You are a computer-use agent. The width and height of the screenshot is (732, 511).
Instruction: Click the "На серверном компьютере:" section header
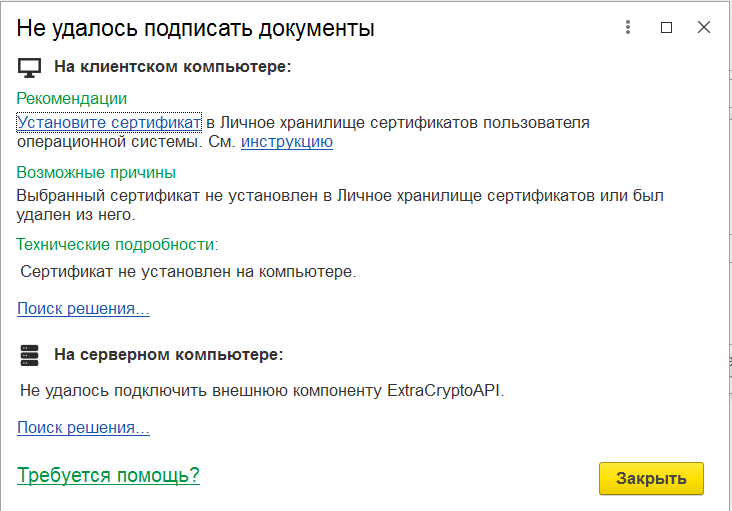(x=169, y=354)
